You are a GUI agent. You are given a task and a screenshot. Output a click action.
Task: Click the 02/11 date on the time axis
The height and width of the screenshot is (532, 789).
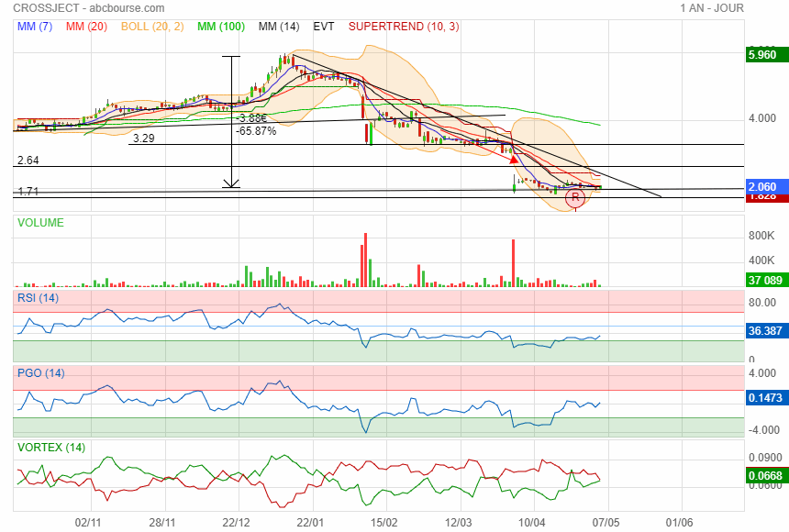click(87, 523)
